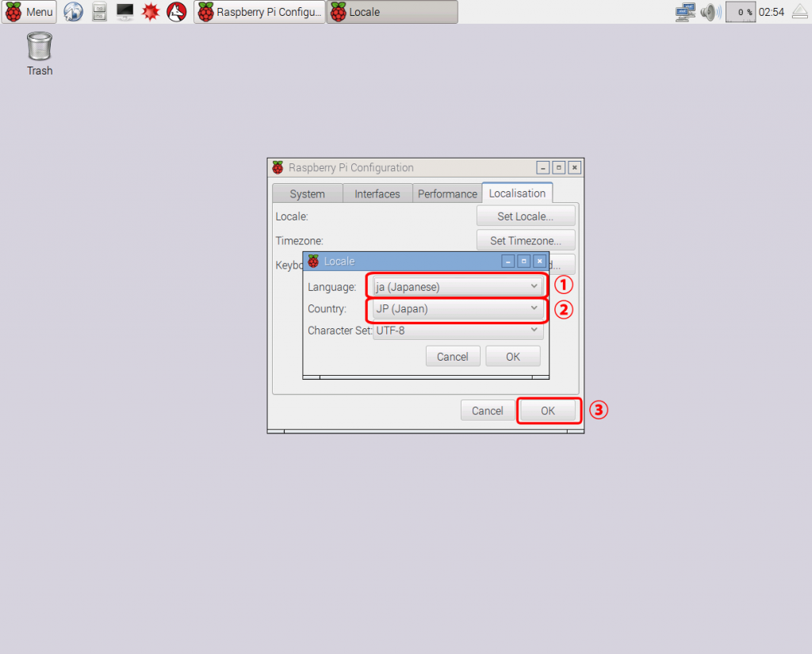Expand the Country dropdown

tap(458, 309)
